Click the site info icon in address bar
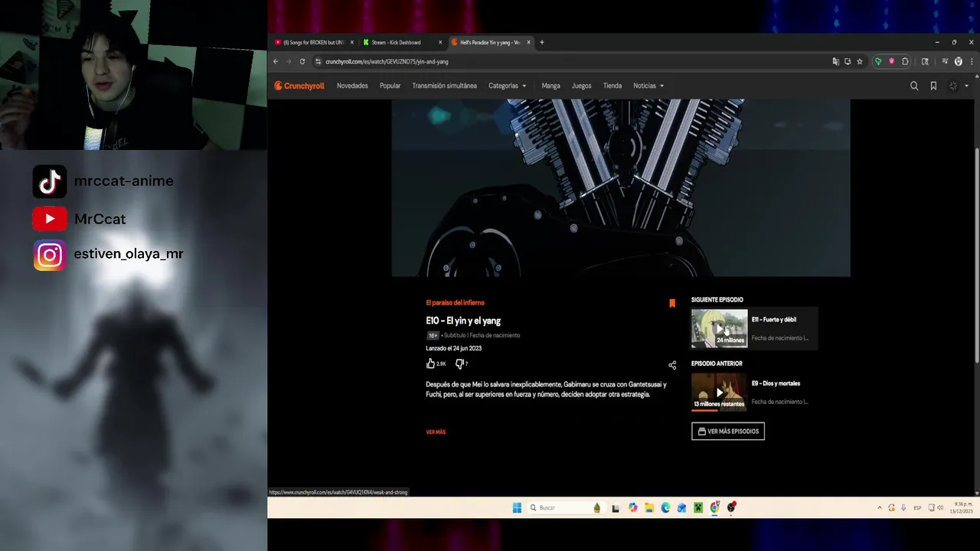980x551 pixels. coord(318,61)
